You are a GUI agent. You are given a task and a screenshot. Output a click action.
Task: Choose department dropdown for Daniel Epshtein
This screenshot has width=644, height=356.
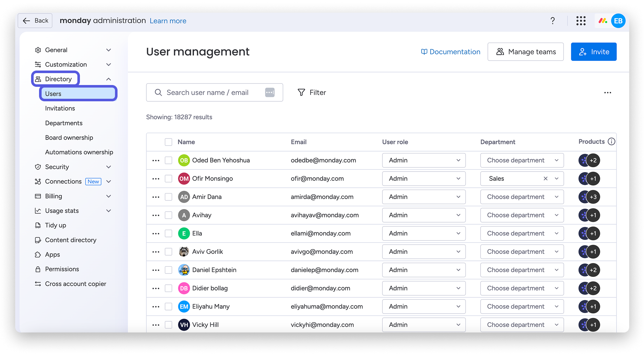point(522,270)
